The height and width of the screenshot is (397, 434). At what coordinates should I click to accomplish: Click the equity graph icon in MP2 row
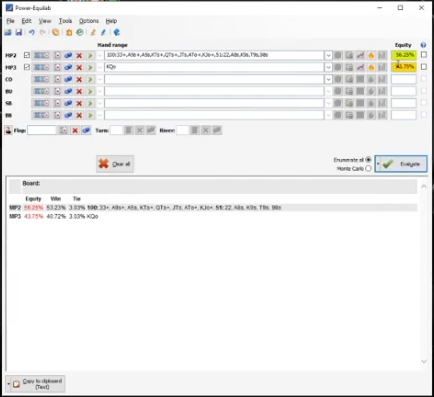tap(360, 55)
